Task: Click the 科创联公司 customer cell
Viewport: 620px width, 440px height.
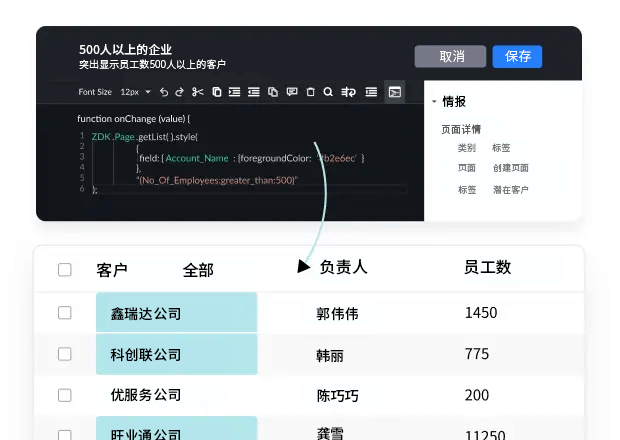Action: 177,354
